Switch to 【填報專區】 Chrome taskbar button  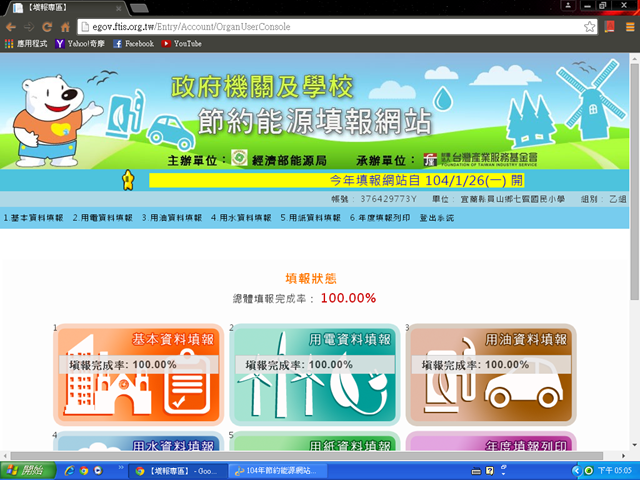[x=178, y=471]
